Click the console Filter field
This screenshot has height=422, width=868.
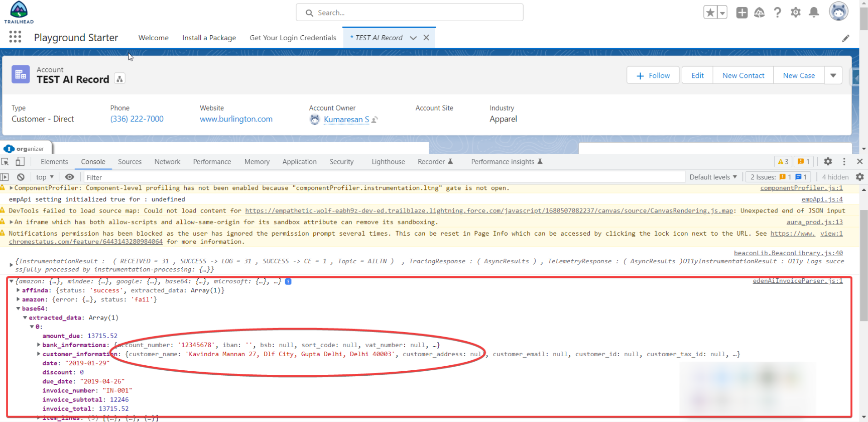(x=384, y=177)
